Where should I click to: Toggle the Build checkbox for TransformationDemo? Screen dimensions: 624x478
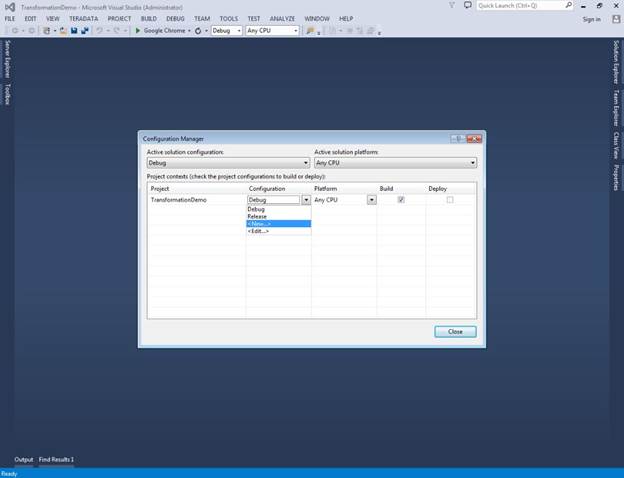pos(401,200)
